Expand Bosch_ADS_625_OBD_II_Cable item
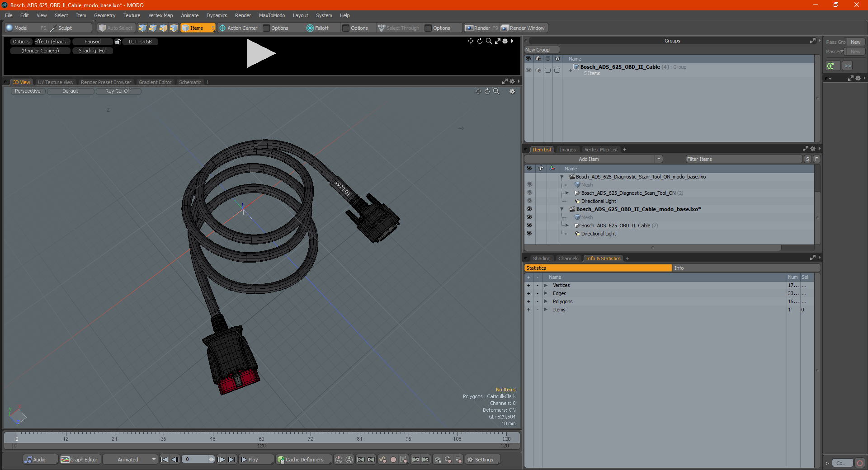The image size is (868, 470). pos(567,226)
